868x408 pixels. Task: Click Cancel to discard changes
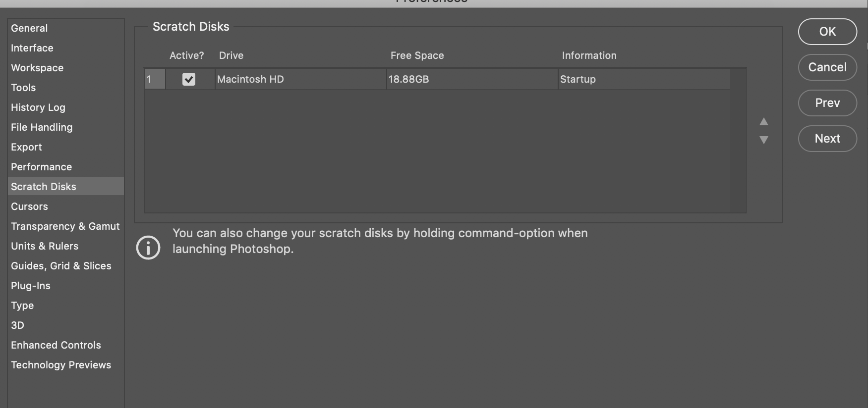tap(827, 67)
